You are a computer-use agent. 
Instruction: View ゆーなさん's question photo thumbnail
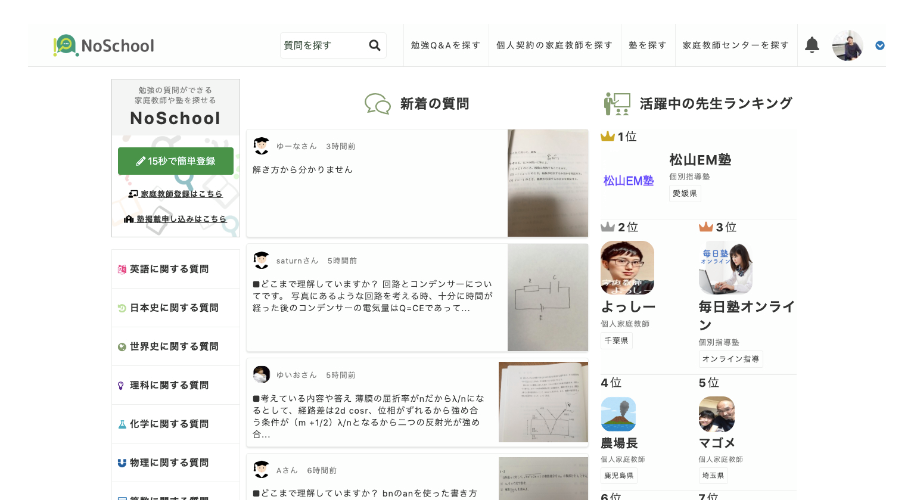[548, 183]
